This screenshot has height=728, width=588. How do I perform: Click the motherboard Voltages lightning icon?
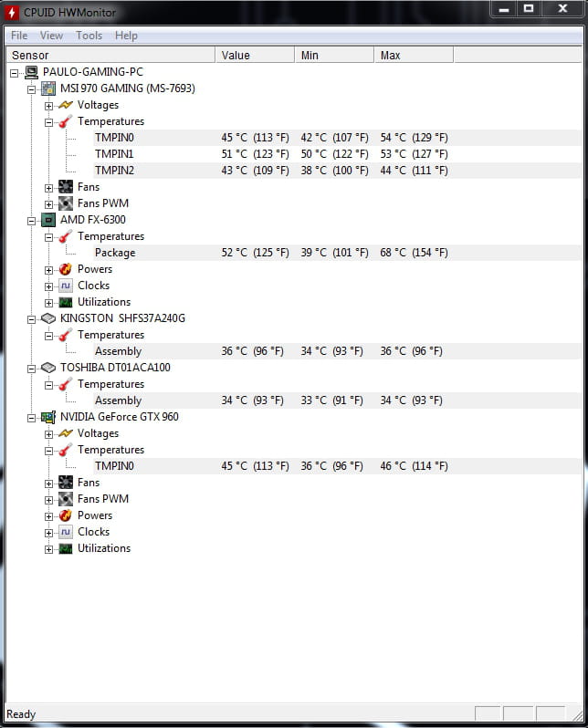(x=66, y=105)
